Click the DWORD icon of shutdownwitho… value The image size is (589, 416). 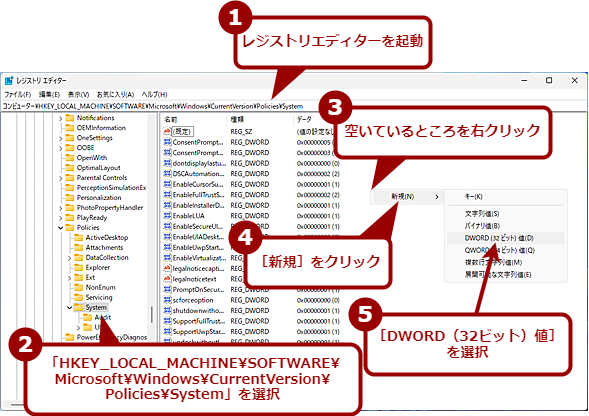(x=168, y=310)
